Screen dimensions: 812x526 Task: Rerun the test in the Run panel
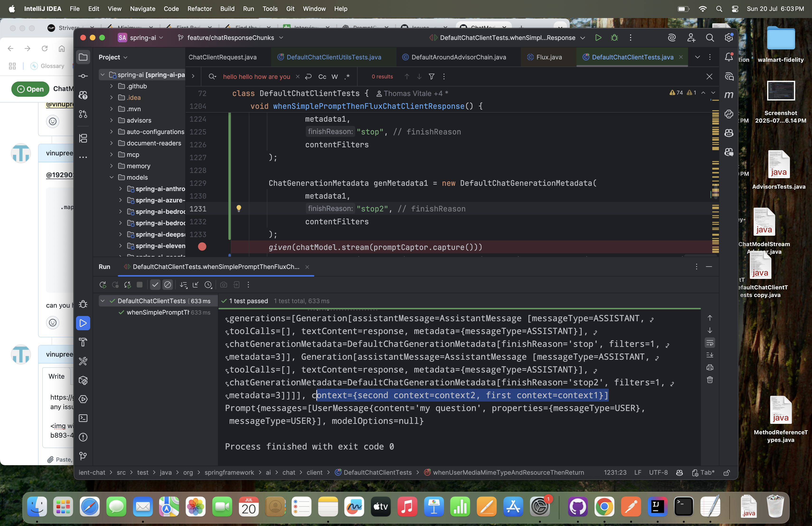point(103,285)
